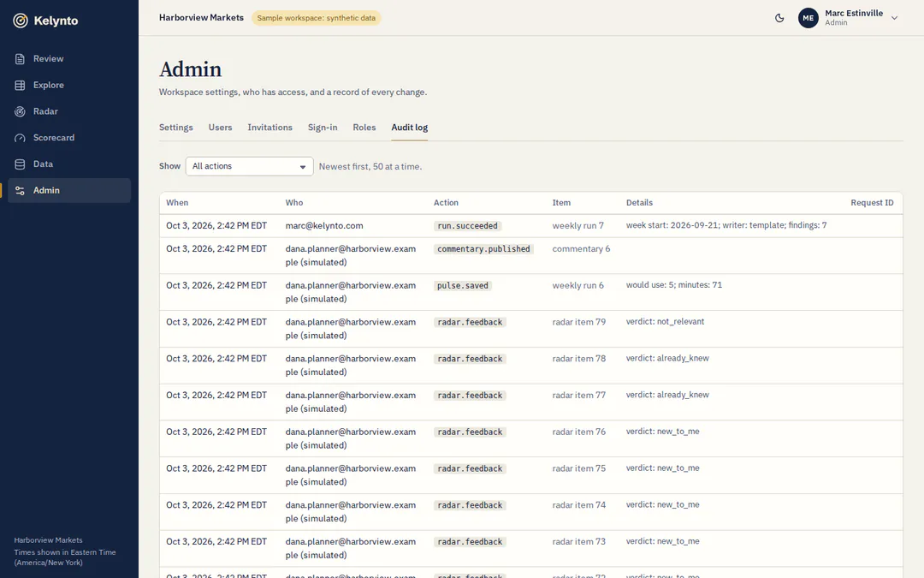Image resolution: width=924 pixels, height=578 pixels.
Task: Click the Harborview Markets workspace name
Action: pyautogui.click(x=201, y=18)
